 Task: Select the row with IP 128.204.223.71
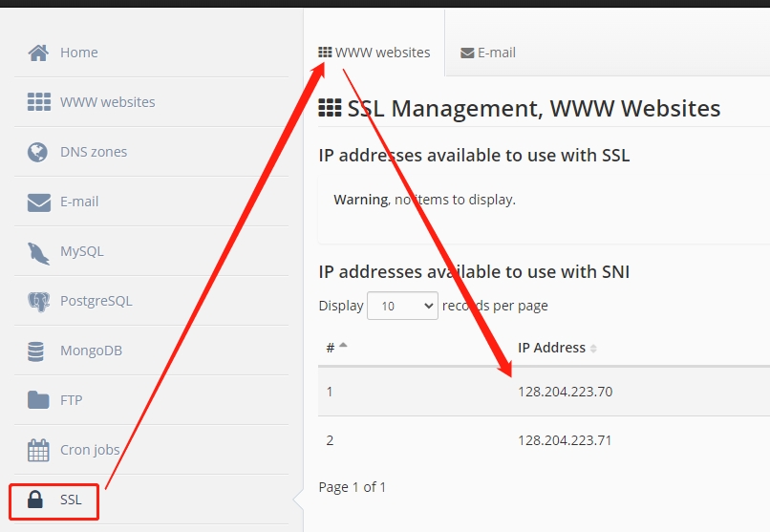565,440
